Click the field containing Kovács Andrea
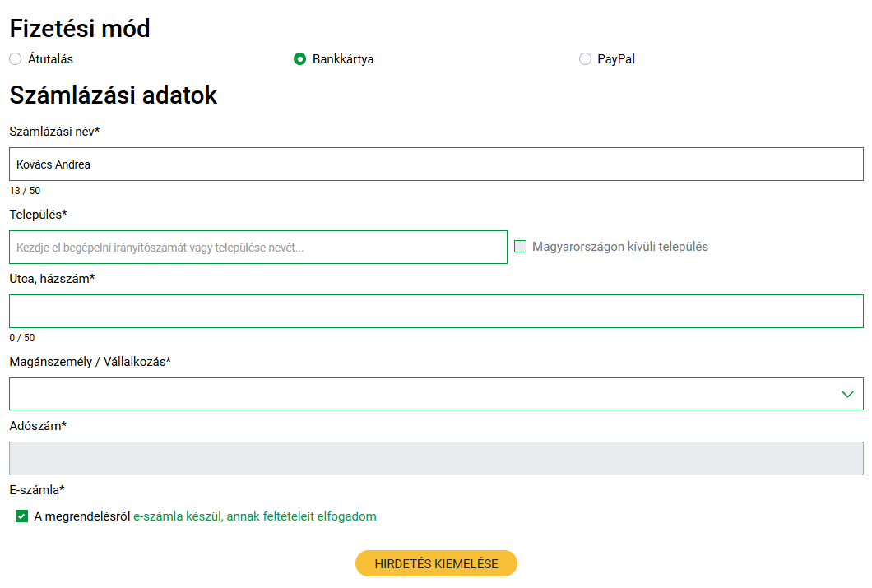The width and height of the screenshot is (872, 588). click(436, 164)
